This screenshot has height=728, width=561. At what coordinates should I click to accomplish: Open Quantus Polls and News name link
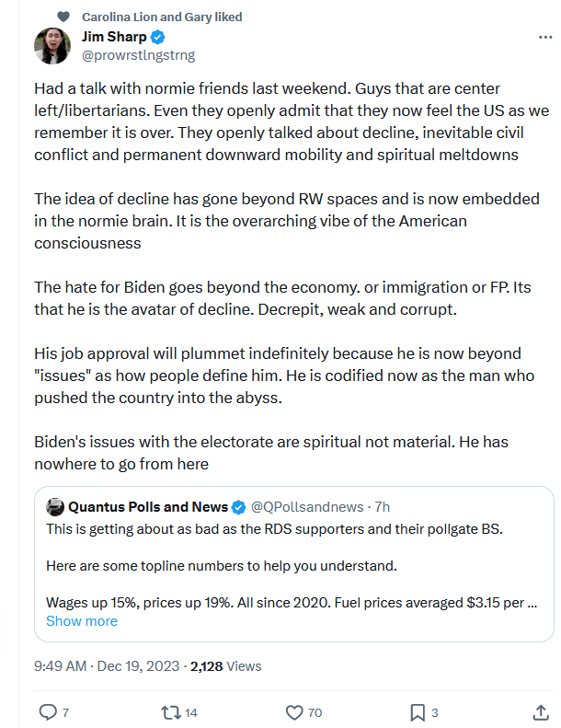coord(148,507)
